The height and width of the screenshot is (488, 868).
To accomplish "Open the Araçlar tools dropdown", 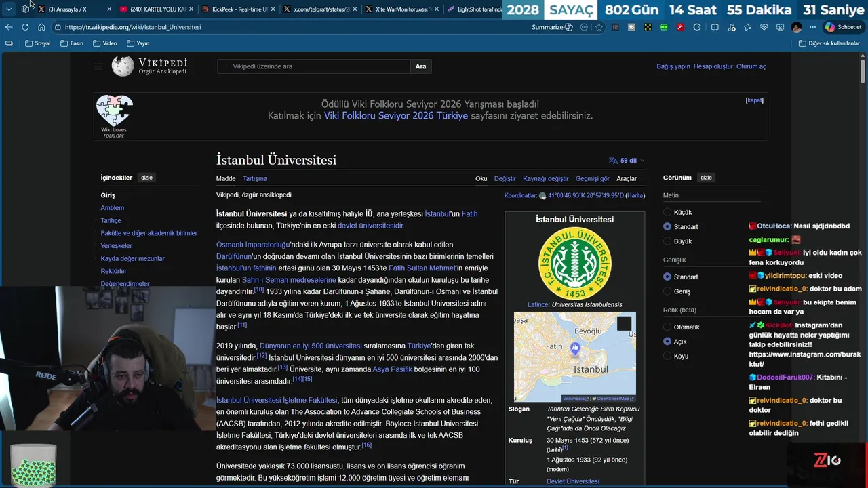I will click(627, 178).
